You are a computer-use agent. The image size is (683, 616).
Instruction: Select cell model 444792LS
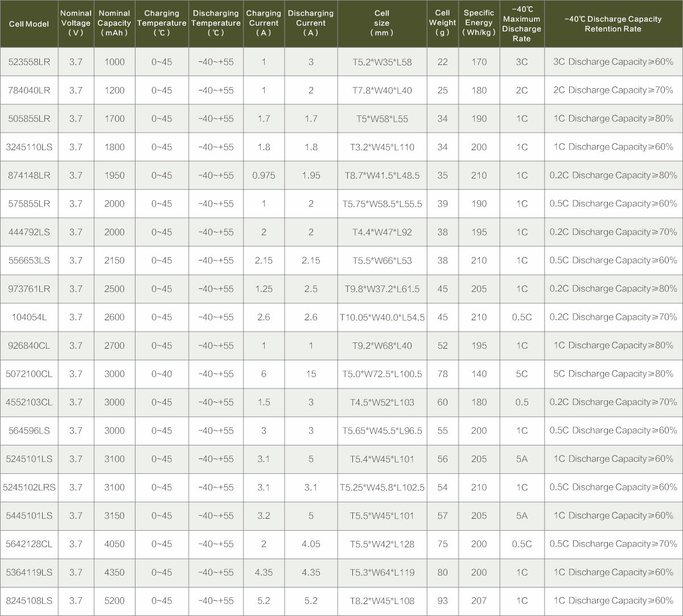29,232
